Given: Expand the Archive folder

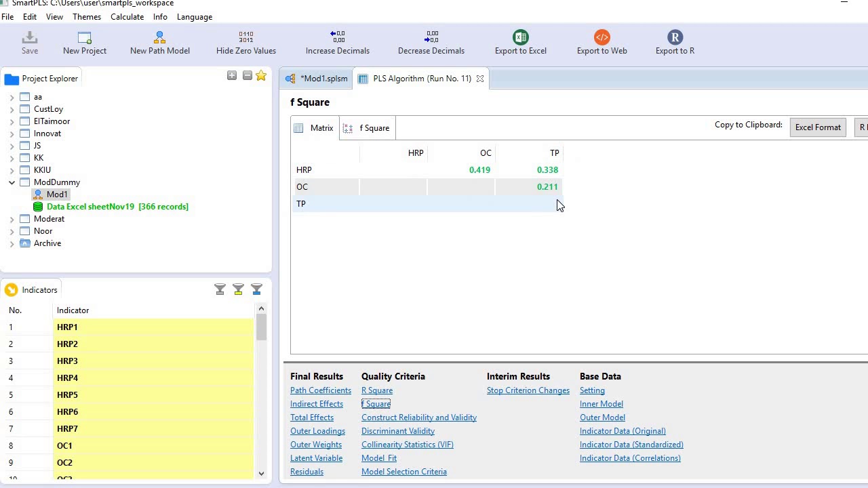Looking at the screenshot, I should [12, 243].
